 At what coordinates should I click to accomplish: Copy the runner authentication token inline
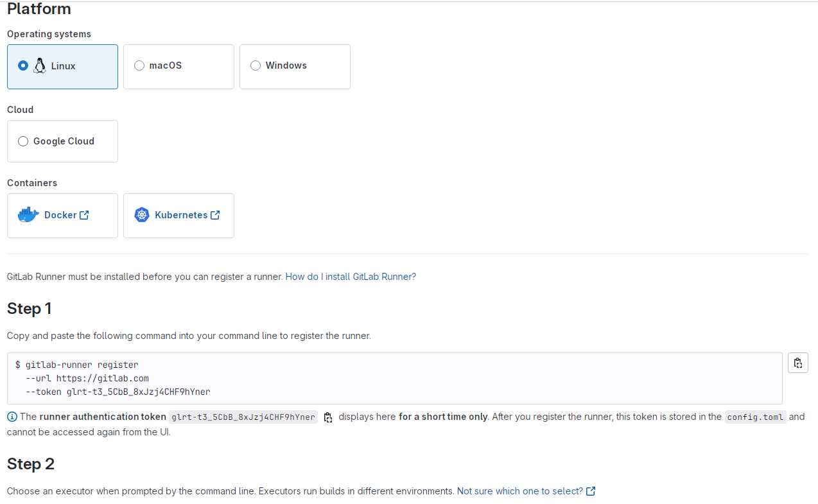click(x=328, y=417)
